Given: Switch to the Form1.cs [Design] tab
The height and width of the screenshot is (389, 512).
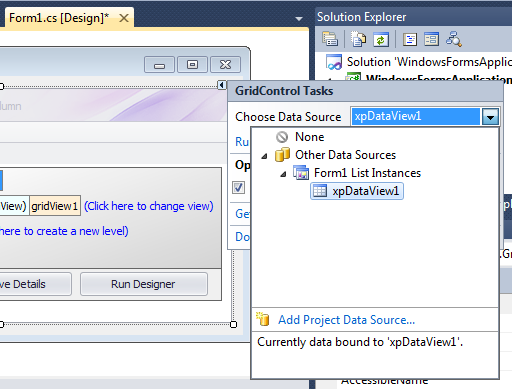Looking at the screenshot, I should [59, 18].
